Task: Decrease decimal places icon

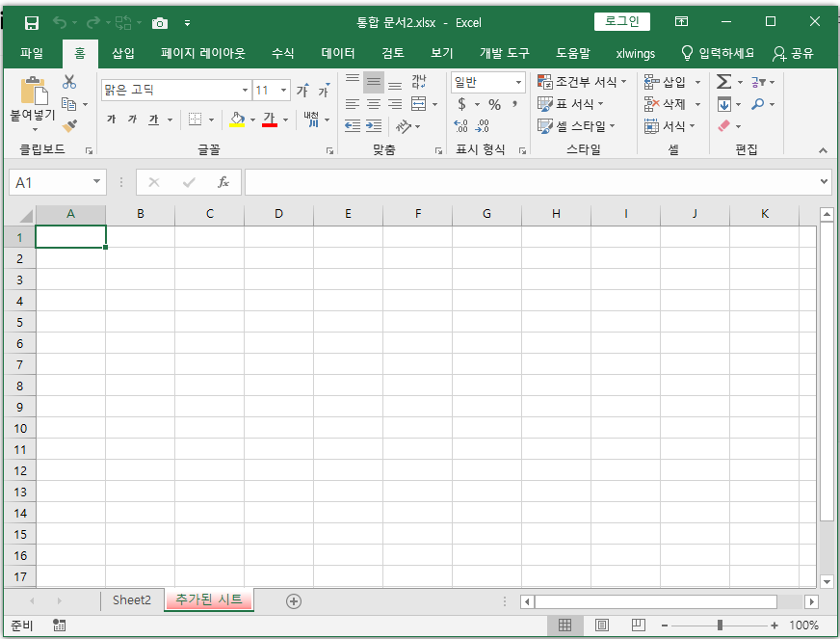Action: point(483,126)
